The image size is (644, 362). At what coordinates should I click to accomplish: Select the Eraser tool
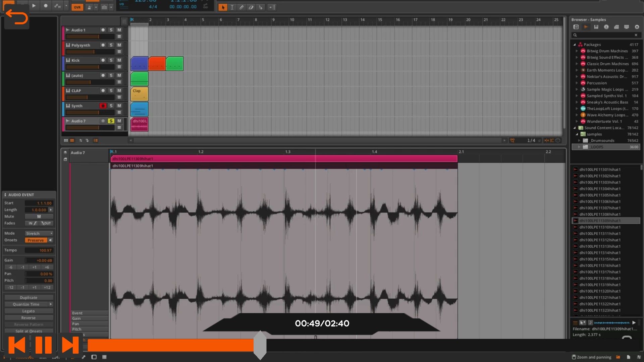click(251, 7)
